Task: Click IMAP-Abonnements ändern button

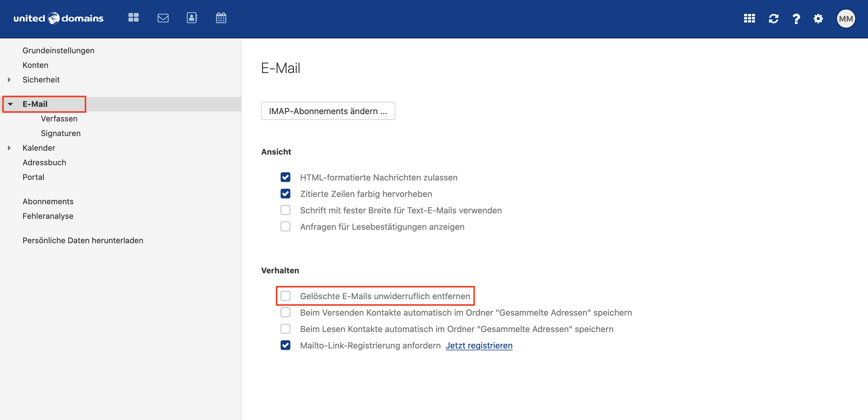Action: (328, 111)
